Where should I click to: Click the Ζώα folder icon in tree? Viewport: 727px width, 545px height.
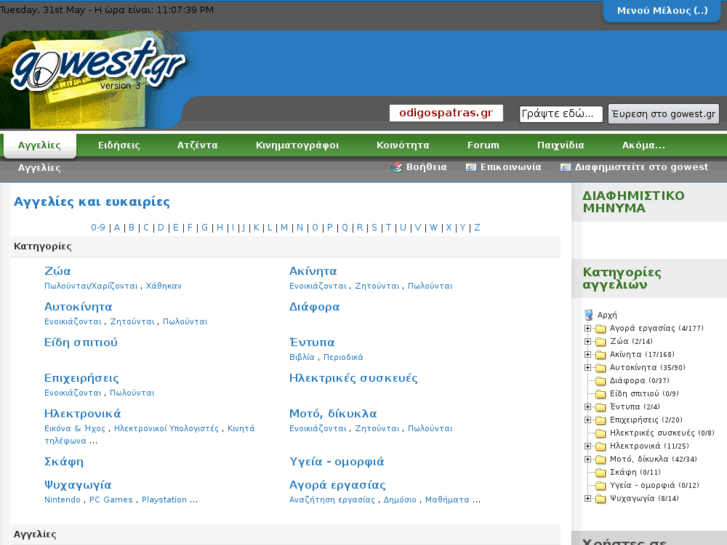click(x=600, y=341)
